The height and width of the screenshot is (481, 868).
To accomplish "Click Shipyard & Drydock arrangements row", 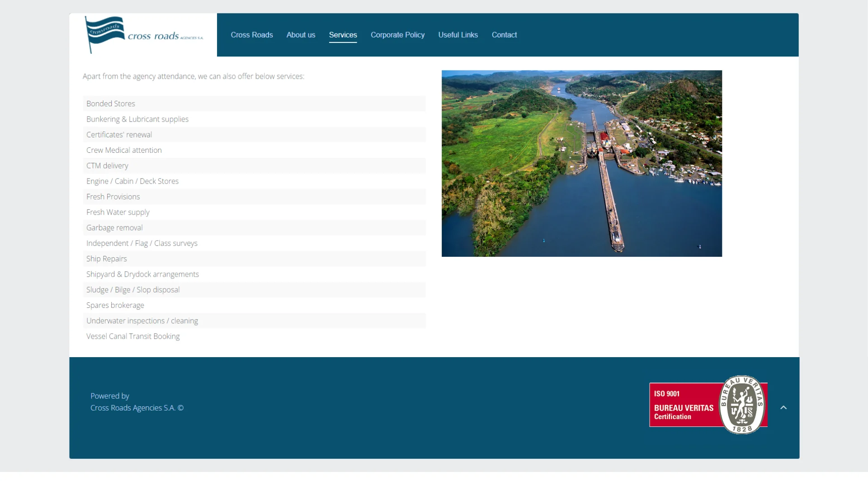I will pyautogui.click(x=255, y=274).
